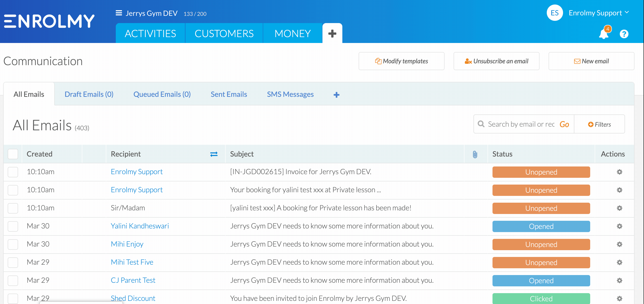
Task: Open gear actions for Shed Discount email
Action: point(620,299)
